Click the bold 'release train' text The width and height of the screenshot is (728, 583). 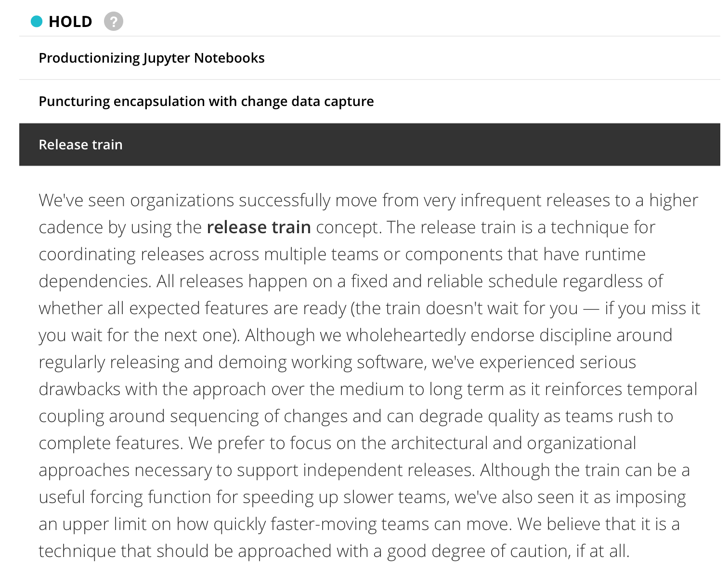click(259, 227)
